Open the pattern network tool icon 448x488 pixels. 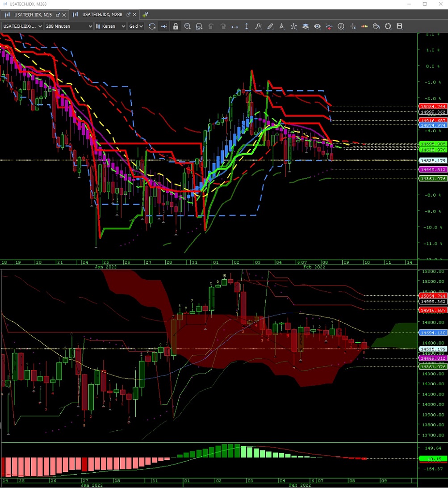[x=294, y=26]
